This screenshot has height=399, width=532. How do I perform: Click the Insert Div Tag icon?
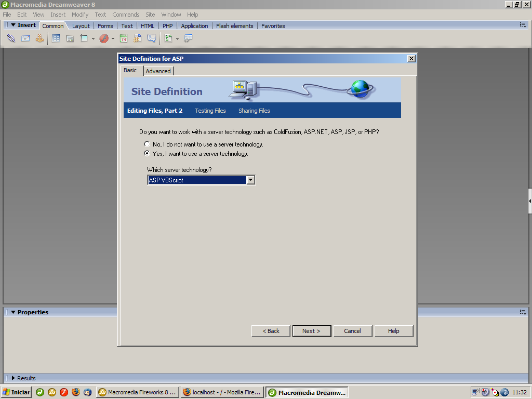pyautogui.click(x=70, y=38)
